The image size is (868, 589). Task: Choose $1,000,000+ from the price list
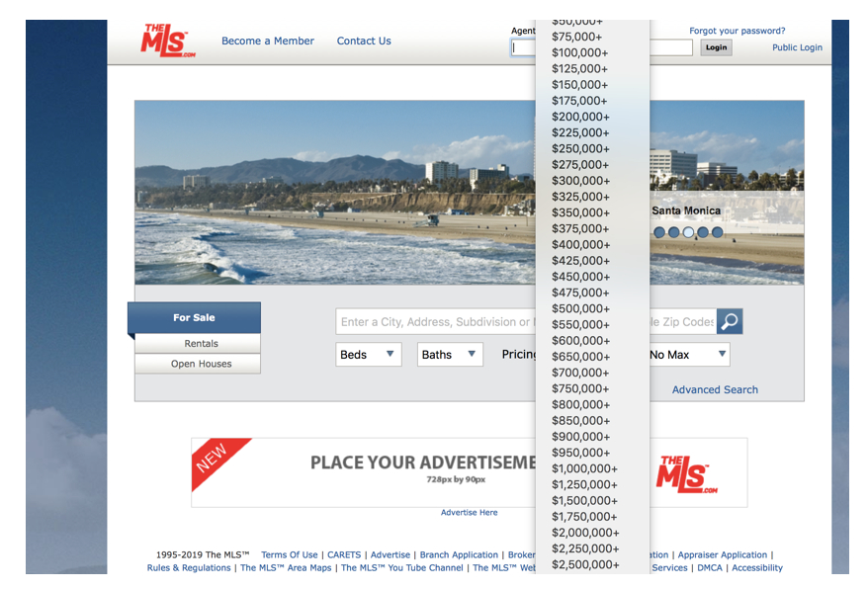click(x=584, y=468)
